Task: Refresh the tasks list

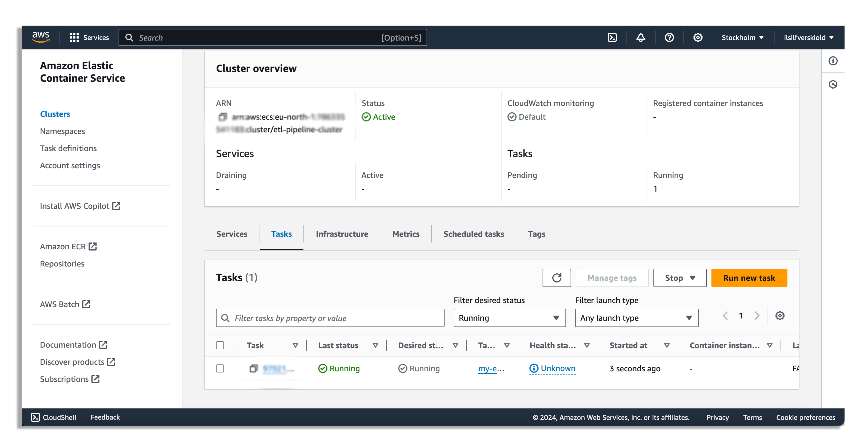Action: click(557, 278)
